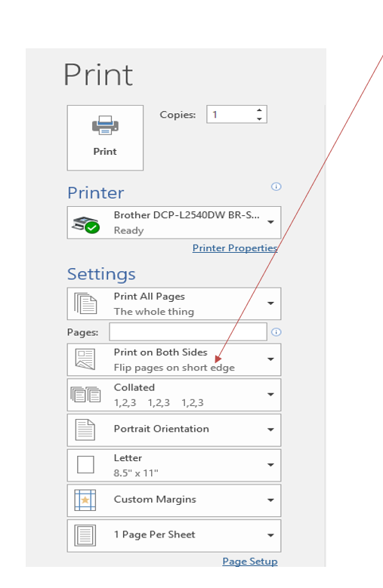This screenshot has width=383, height=588.
Task: Decrease copies with the down arrow
Action: (259, 119)
